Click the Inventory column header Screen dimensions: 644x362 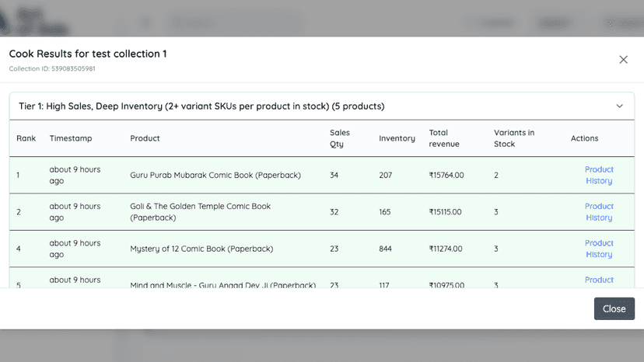click(397, 138)
